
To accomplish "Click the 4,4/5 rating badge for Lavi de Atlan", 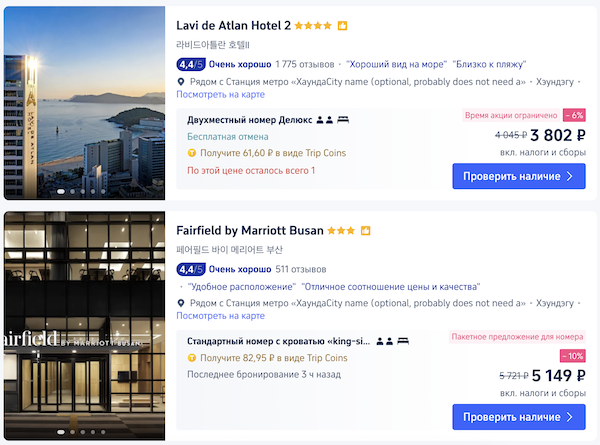I will click(191, 64).
